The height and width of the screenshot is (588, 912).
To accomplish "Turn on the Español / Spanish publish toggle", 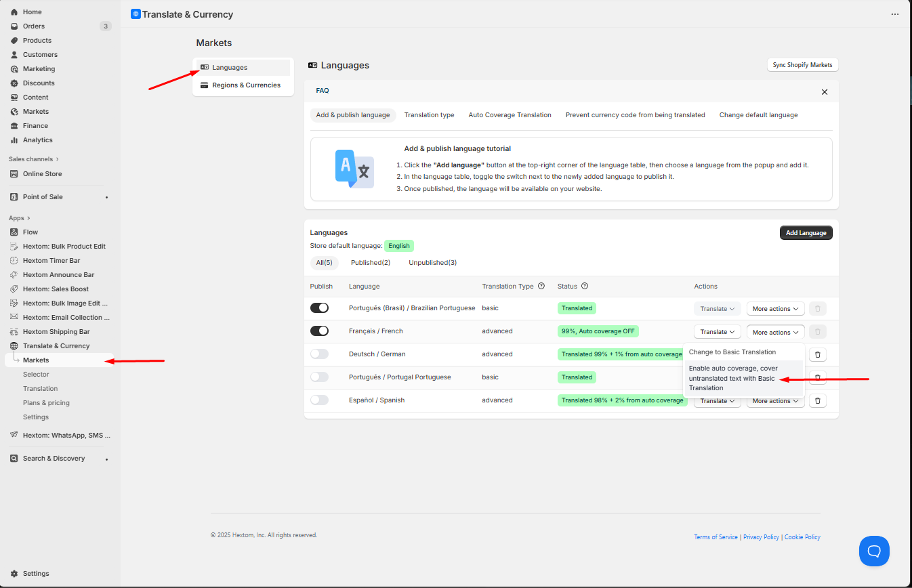I will [x=319, y=400].
